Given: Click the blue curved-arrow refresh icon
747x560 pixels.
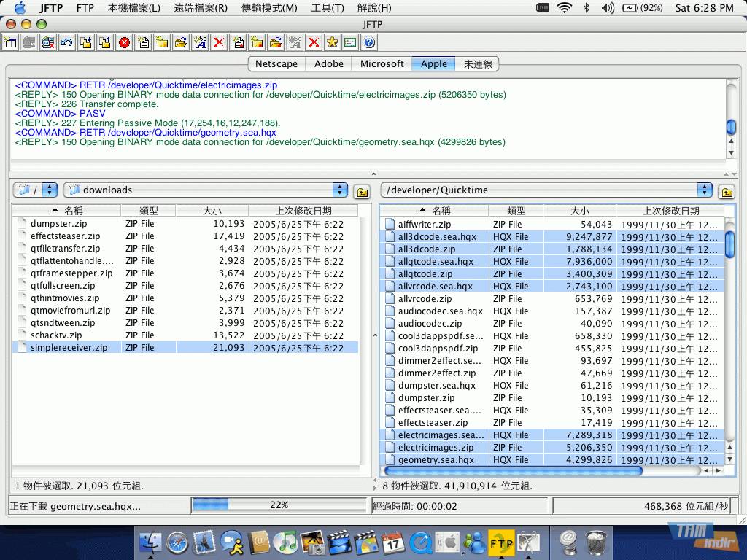Looking at the screenshot, I should (x=67, y=43).
